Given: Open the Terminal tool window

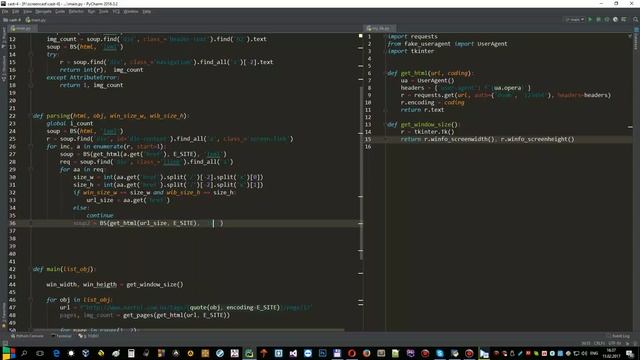Looking at the screenshot, I should point(62,336).
